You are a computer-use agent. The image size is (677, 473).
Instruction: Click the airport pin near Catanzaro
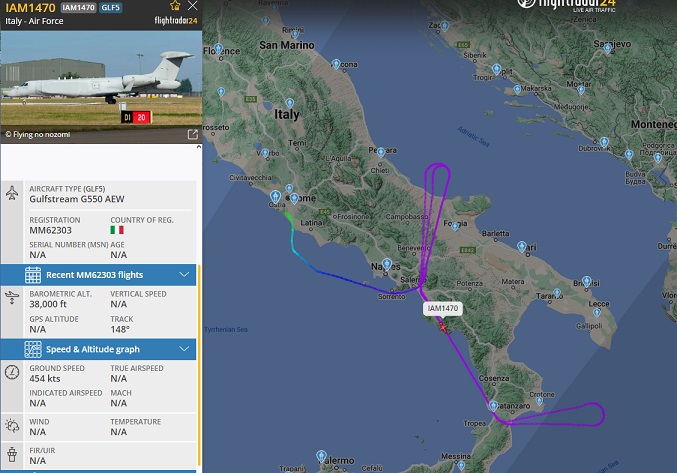493,406
